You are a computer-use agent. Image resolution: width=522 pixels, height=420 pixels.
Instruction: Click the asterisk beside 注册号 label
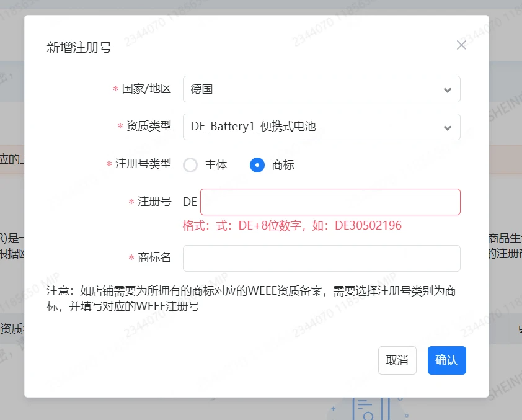[130, 202]
